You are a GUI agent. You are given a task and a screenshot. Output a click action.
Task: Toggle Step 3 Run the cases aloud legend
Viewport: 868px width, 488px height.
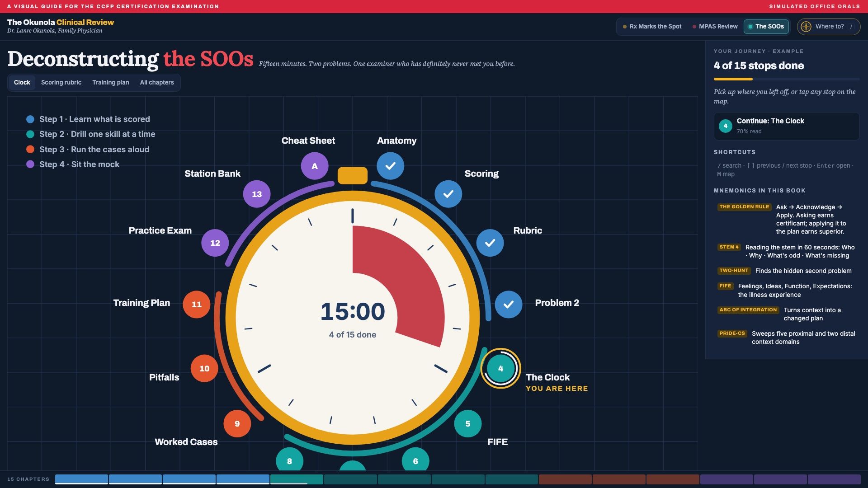pos(88,150)
